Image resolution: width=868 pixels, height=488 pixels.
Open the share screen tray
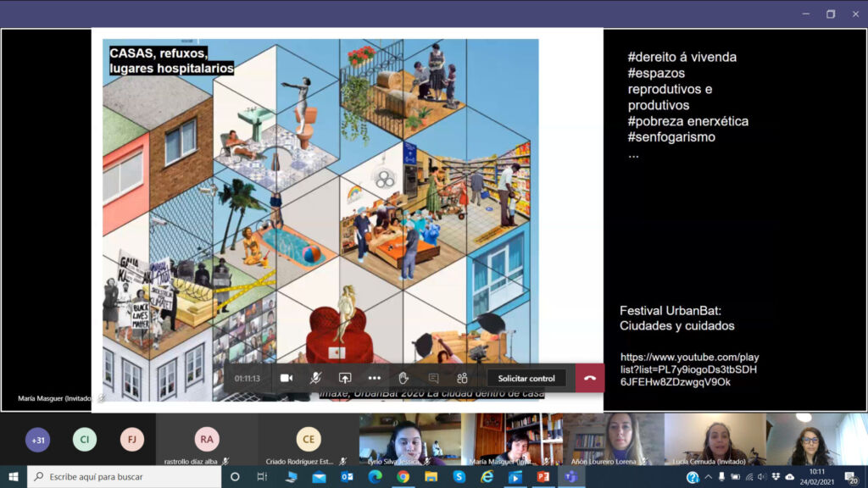pyautogui.click(x=345, y=378)
